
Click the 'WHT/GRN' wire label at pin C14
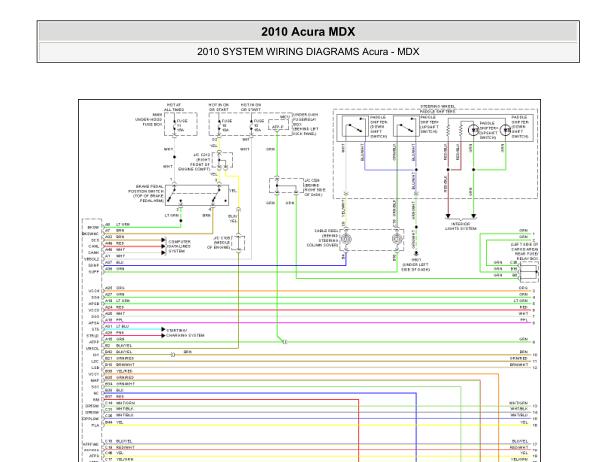tap(125, 403)
